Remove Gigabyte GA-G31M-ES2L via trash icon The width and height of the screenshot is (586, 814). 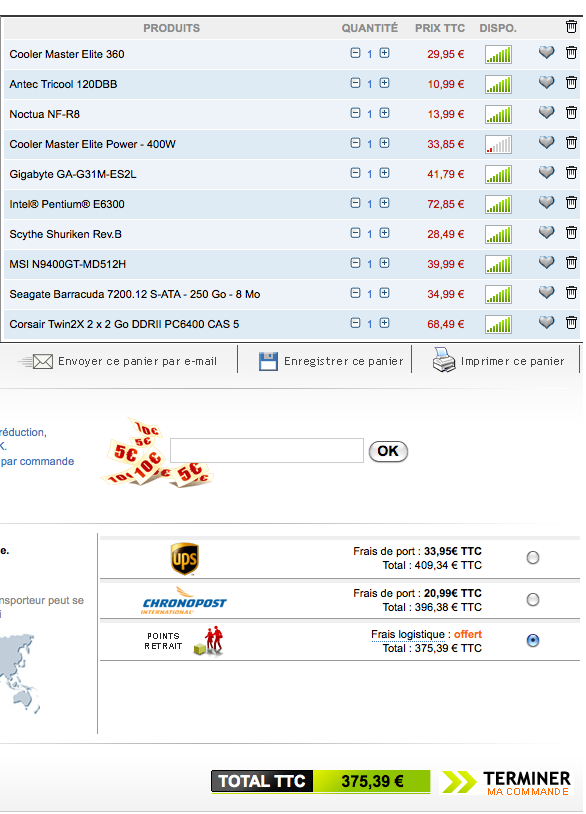click(571, 172)
